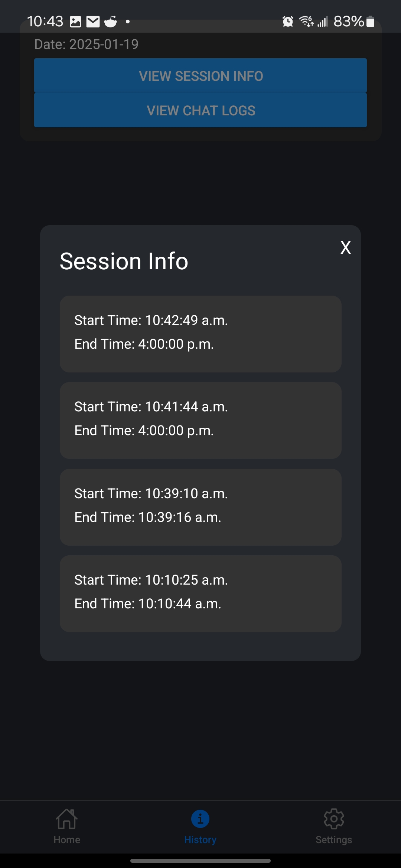The image size is (401, 868).
Task: Open the History info icon
Action: pyautogui.click(x=200, y=819)
